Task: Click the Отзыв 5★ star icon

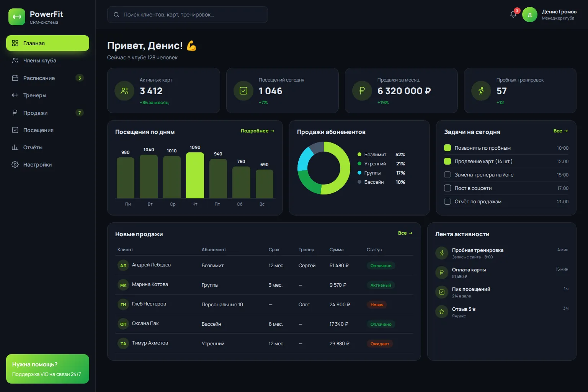Action: click(x=442, y=312)
